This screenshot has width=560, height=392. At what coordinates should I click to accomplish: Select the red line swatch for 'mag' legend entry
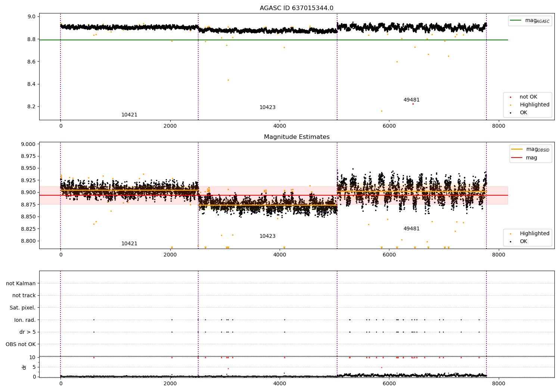click(517, 158)
